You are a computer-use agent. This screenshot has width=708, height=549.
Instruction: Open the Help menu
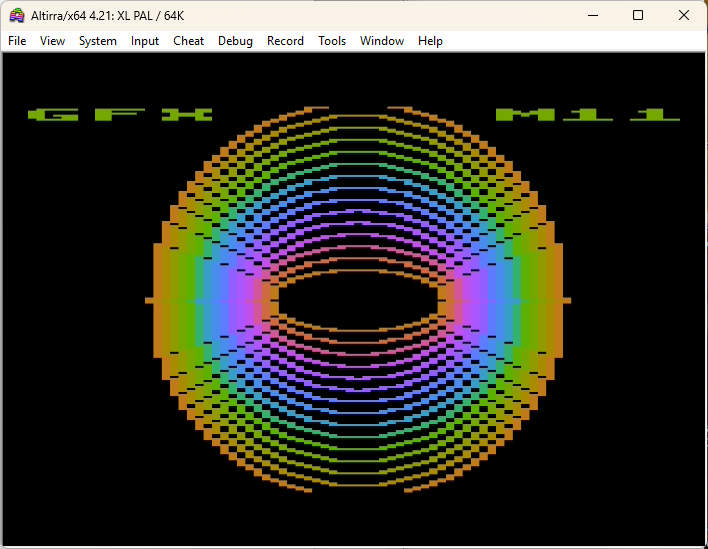tap(430, 41)
